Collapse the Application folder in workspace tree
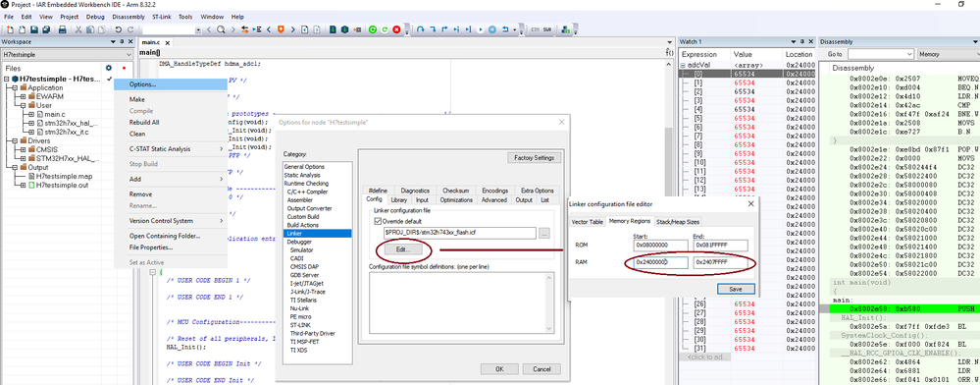This screenshot has height=385, width=980. [x=15, y=87]
